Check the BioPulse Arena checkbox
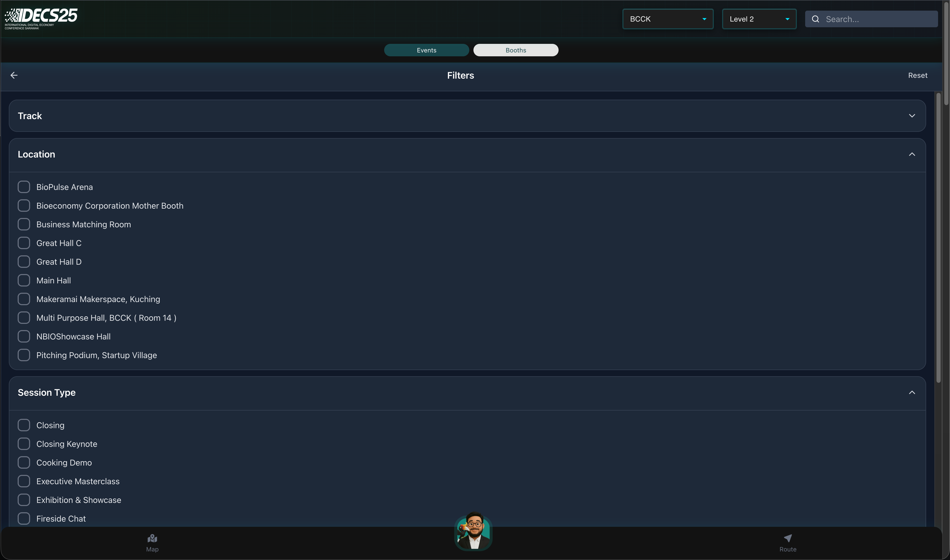 [x=24, y=187]
